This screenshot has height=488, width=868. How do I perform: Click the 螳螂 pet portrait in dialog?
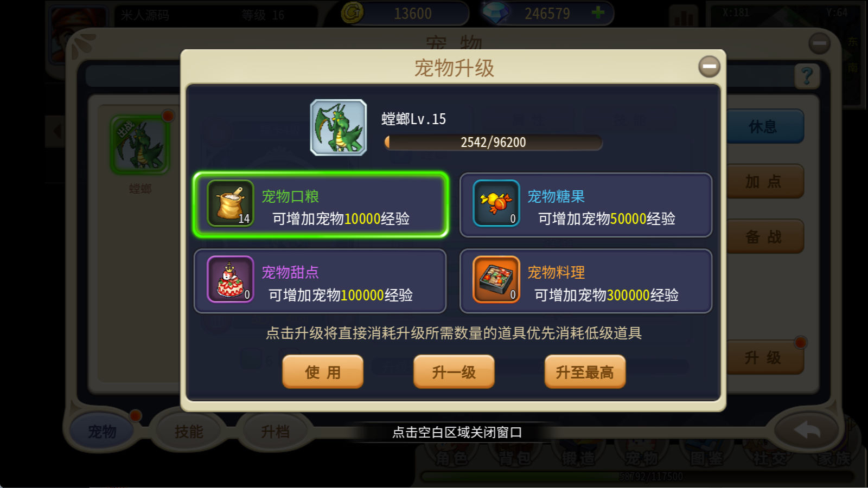[x=339, y=127]
